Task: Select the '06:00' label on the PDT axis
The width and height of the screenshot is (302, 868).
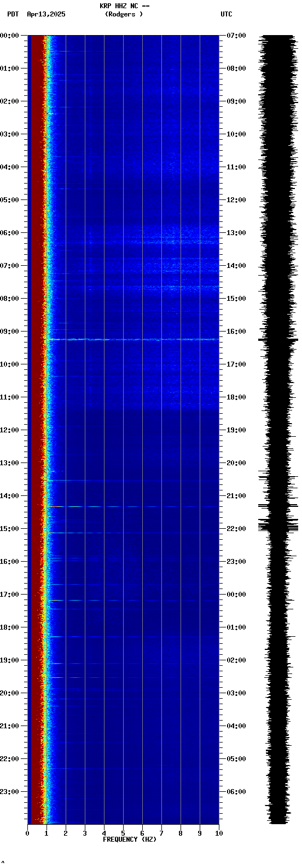Action: pyautogui.click(x=9, y=233)
